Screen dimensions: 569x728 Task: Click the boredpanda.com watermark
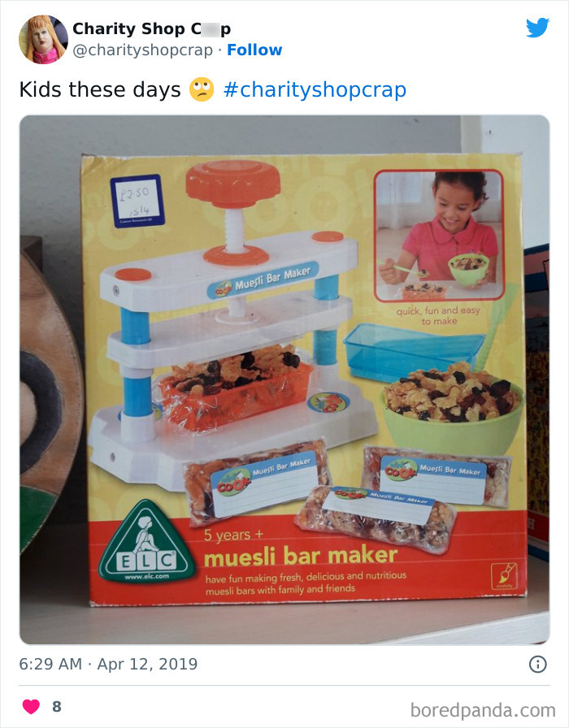point(483,710)
